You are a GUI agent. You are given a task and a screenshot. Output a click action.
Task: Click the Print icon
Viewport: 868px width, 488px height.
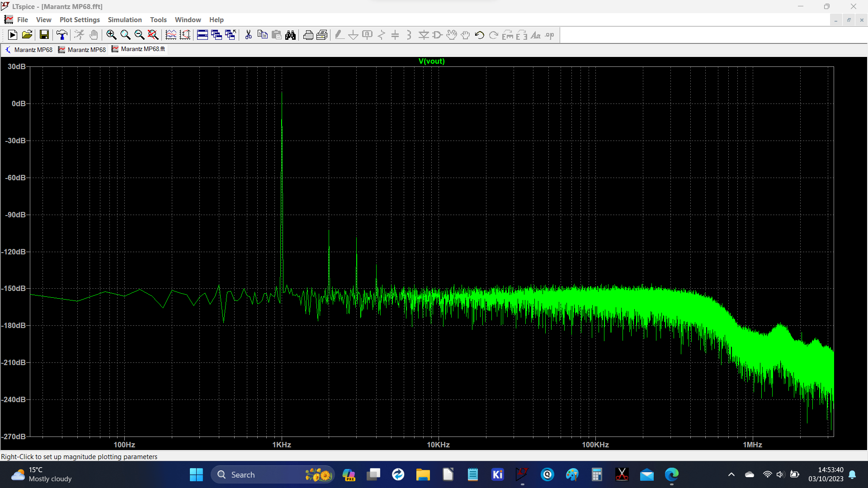point(308,35)
